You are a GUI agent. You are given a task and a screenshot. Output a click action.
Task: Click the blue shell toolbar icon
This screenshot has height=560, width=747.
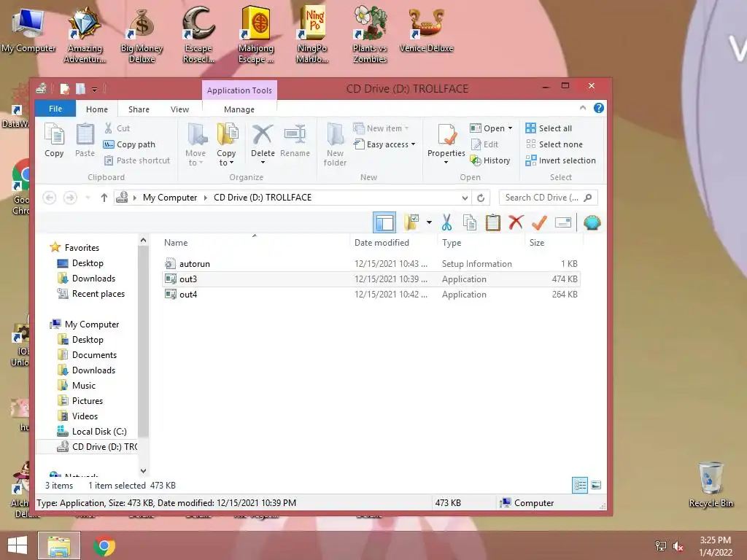tap(592, 222)
